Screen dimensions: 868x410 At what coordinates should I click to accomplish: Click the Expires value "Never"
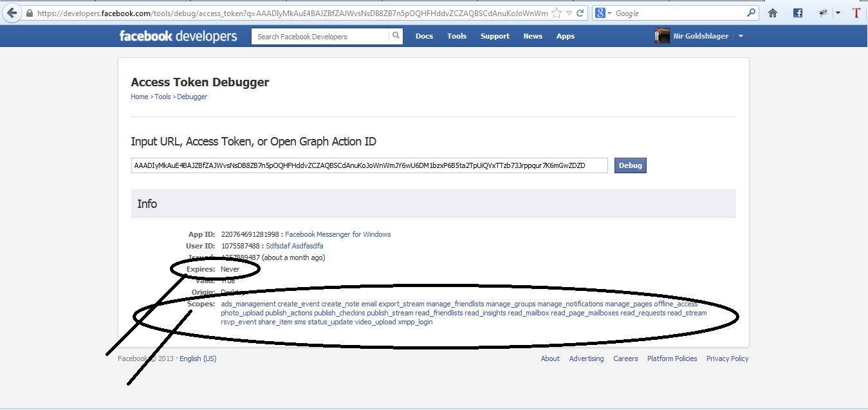coord(230,269)
